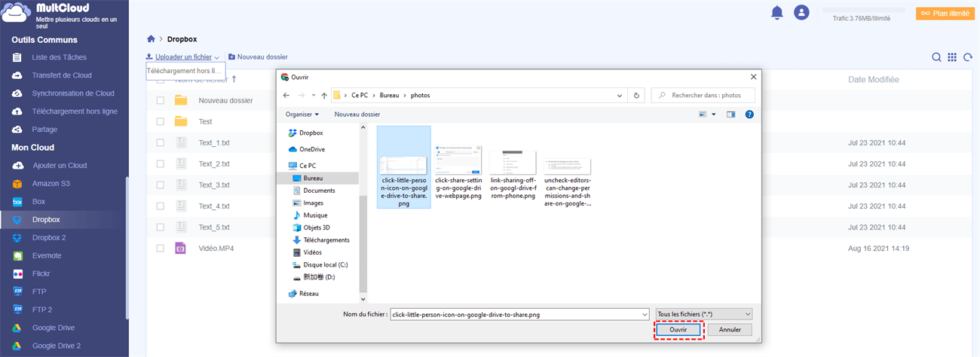
Task: Refresh the Dropbox file list
Action: (x=968, y=57)
